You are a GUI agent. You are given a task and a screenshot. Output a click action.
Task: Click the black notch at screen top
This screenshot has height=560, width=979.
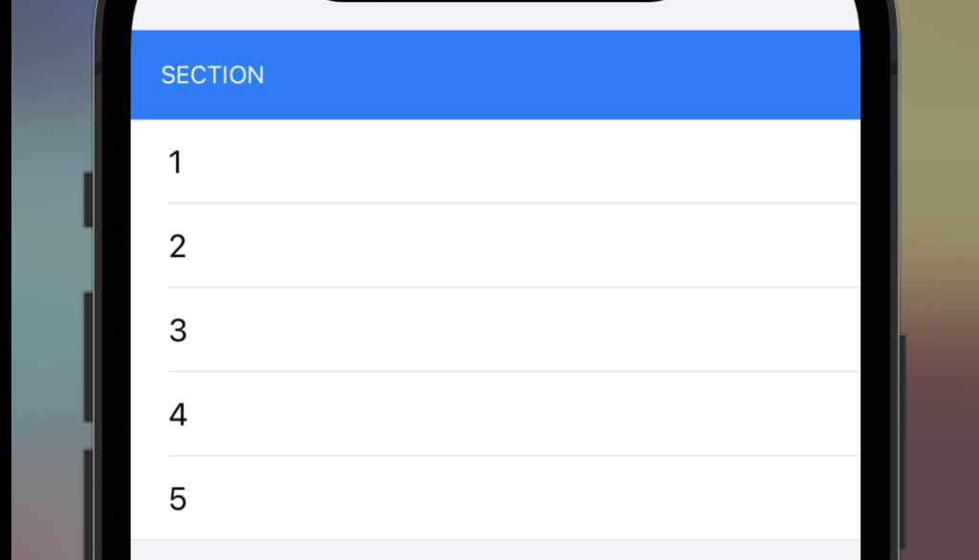click(x=495, y=1)
